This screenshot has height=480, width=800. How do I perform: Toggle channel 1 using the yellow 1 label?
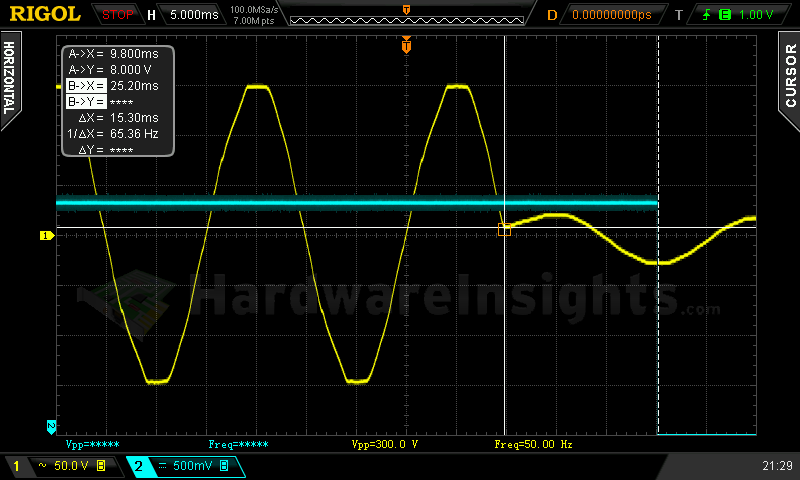(16, 466)
